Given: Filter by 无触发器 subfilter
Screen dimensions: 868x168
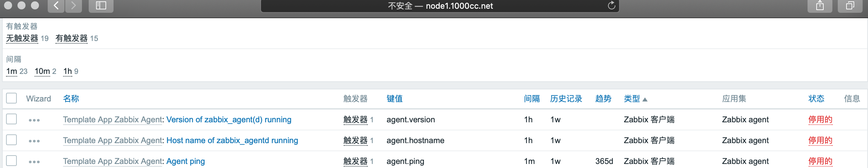Looking at the screenshot, I should (22, 38).
